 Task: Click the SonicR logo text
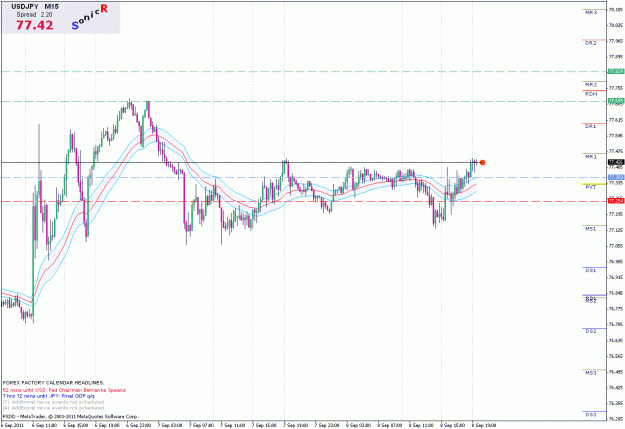click(x=90, y=18)
